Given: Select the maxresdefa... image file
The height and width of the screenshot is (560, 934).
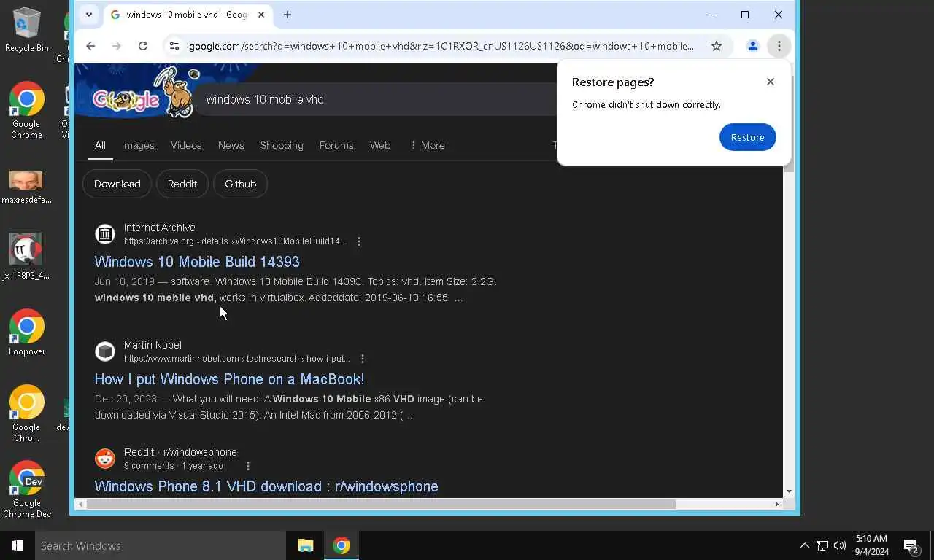Looking at the screenshot, I should [x=26, y=187].
